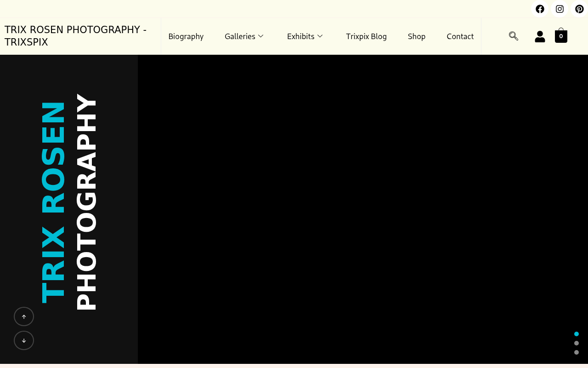588x368 pixels.
Task: Expand the Exhibits submenu chevron
Action: tap(320, 36)
